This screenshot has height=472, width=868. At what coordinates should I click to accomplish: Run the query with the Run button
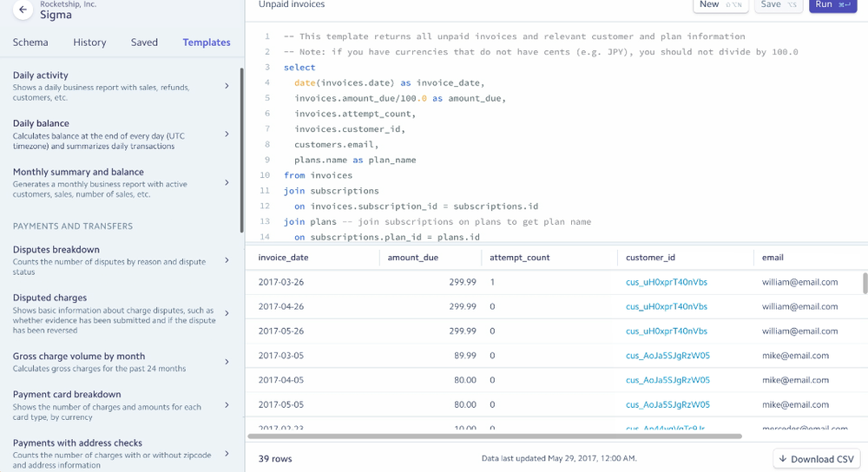[832, 5]
